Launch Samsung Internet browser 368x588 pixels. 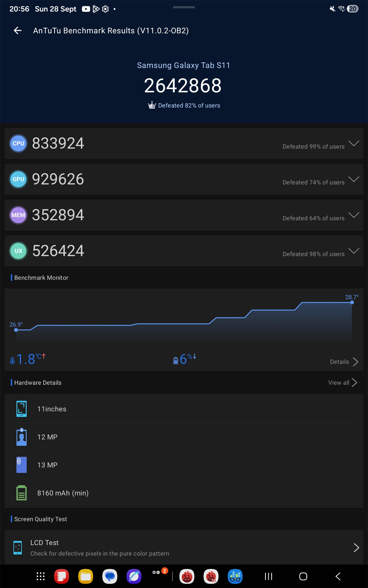[x=134, y=576]
